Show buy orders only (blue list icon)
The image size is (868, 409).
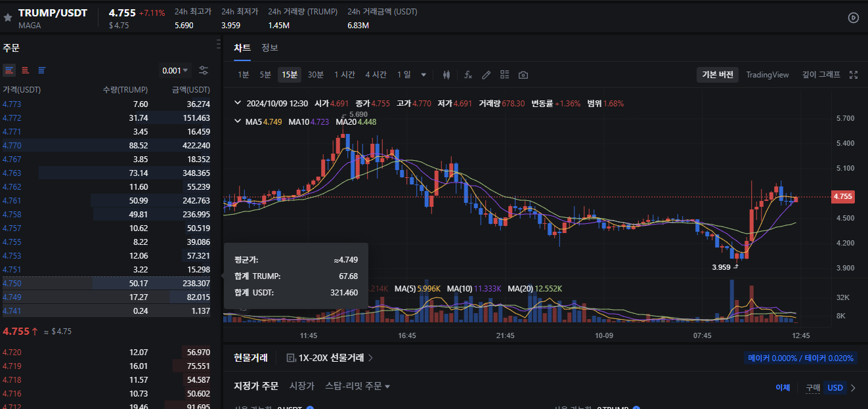coord(41,70)
